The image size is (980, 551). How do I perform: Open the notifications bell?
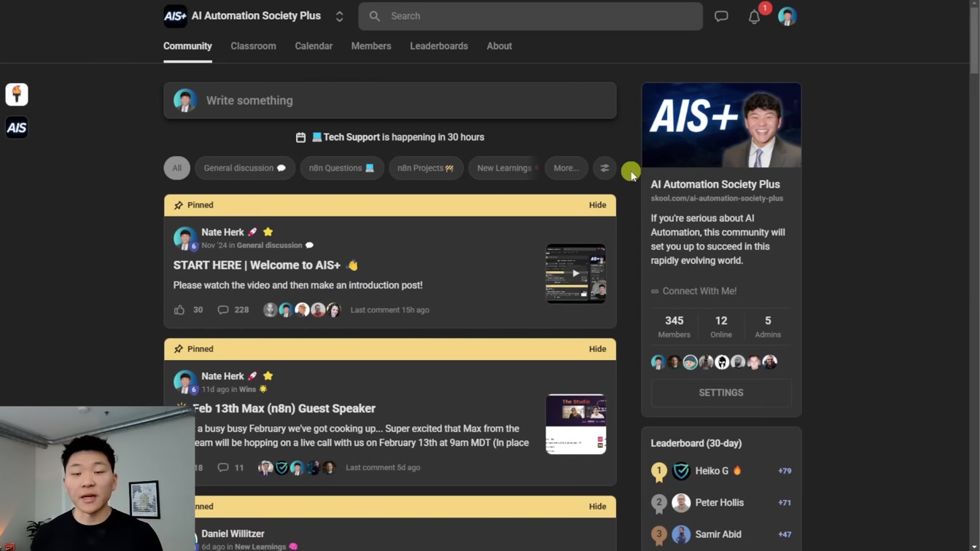(x=755, y=17)
